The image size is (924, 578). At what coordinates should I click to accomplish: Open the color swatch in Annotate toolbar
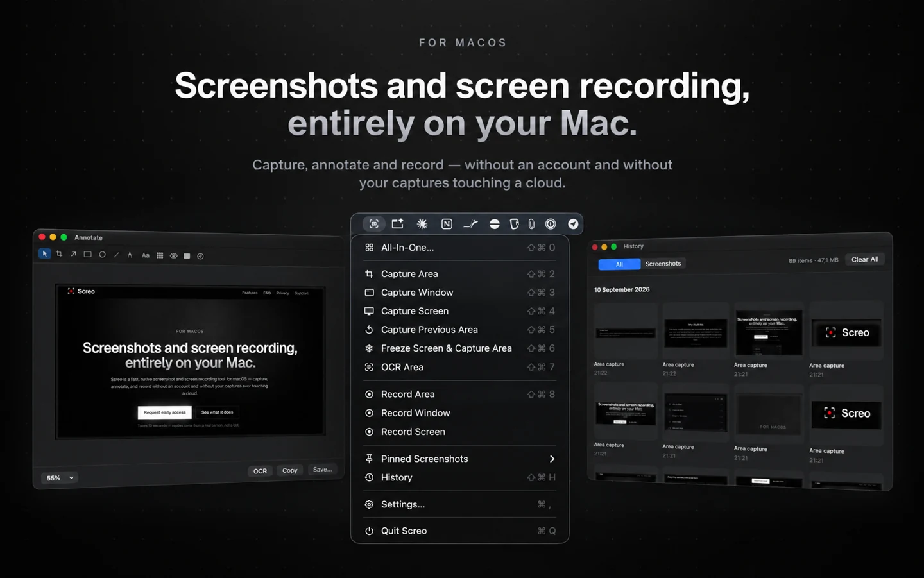(x=187, y=256)
